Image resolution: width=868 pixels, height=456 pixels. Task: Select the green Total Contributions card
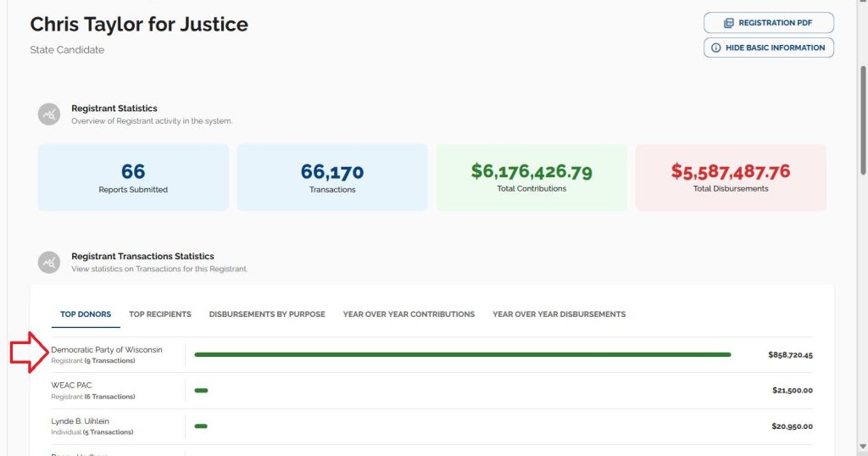pyautogui.click(x=531, y=177)
